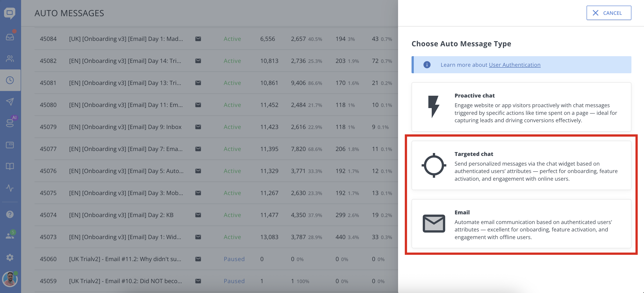Viewport: 644px width, 293px height.
Task: Click message ID 45076
Action: tap(48, 171)
